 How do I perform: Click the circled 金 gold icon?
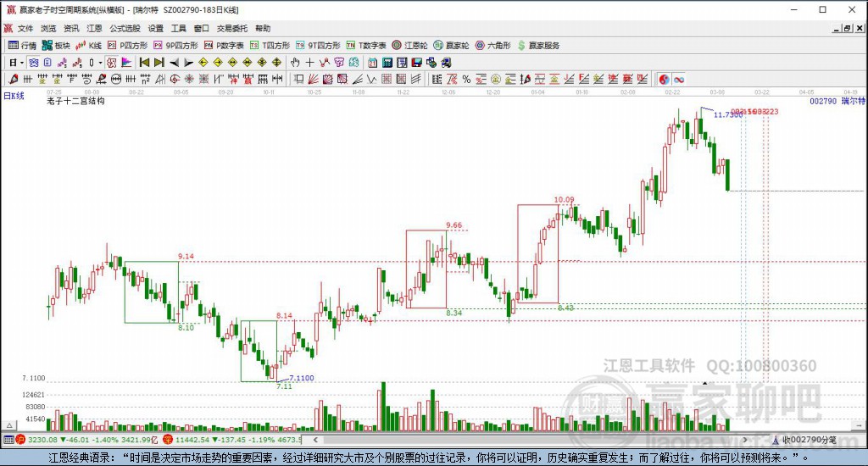click(495, 79)
